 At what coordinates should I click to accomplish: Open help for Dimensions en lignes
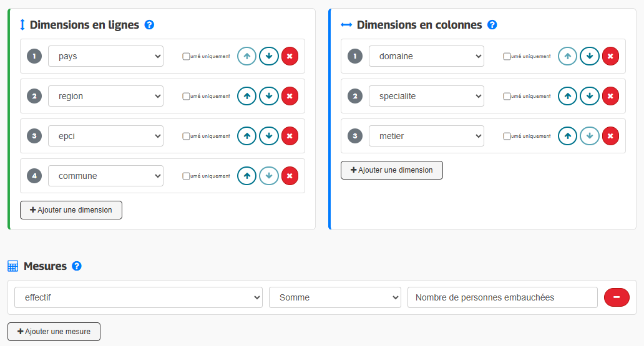coord(149,25)
